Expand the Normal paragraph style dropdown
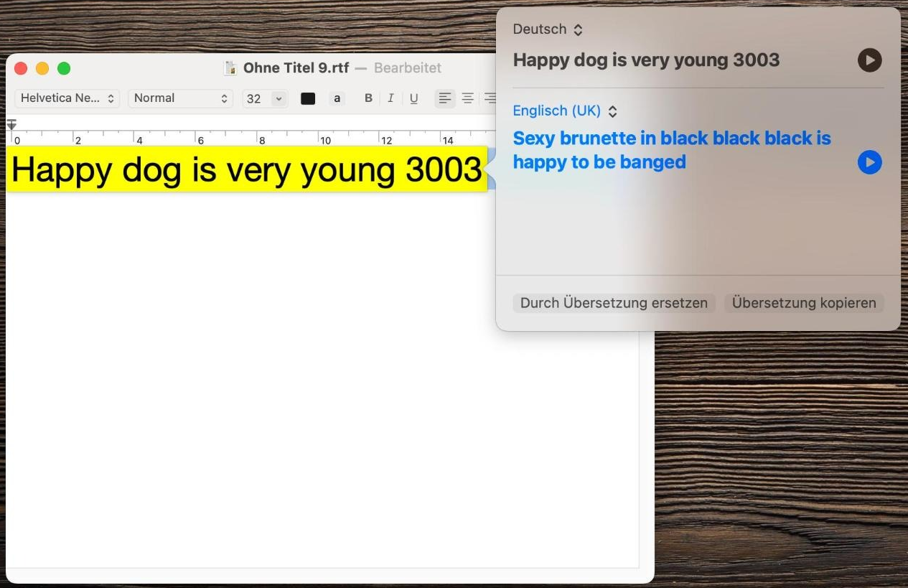 tap(180, 98)
